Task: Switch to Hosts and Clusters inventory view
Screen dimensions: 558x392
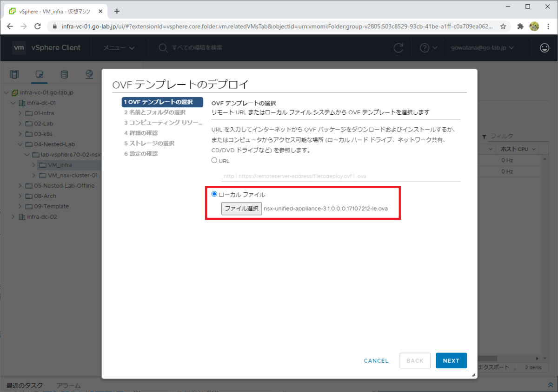Action: pos(14,74)
